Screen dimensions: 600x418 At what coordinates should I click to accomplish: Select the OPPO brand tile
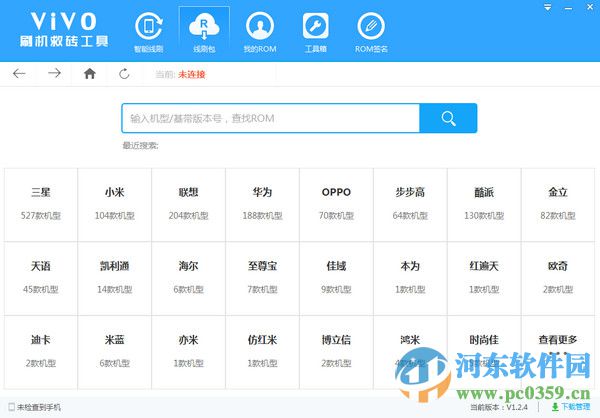[336, 205]
